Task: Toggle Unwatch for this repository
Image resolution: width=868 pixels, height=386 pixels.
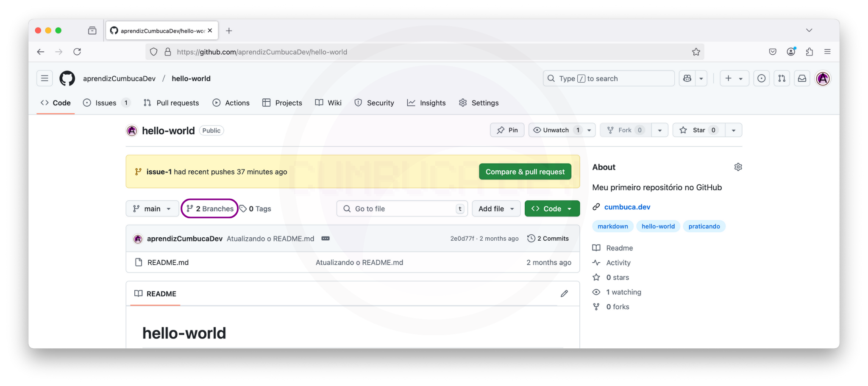Action: [x=556, y=130]
